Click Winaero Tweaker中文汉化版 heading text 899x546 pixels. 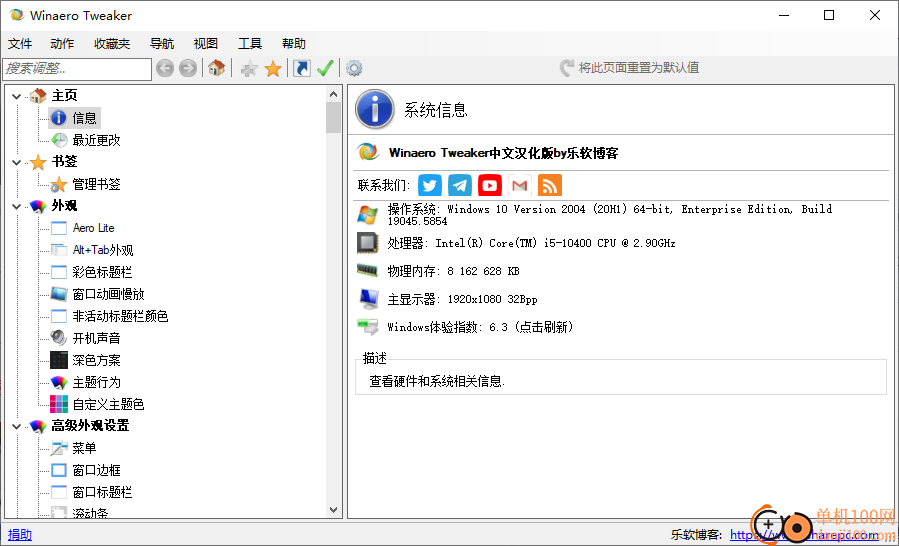503,153
